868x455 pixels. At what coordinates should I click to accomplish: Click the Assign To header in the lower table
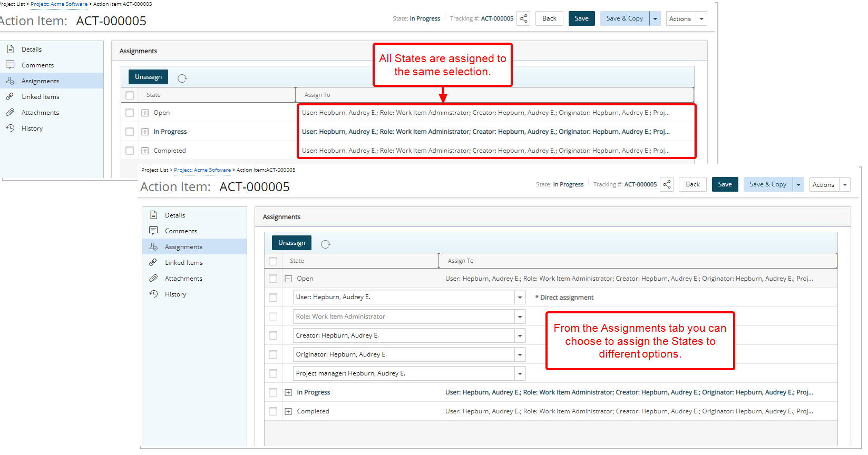(x=461, y=261)
